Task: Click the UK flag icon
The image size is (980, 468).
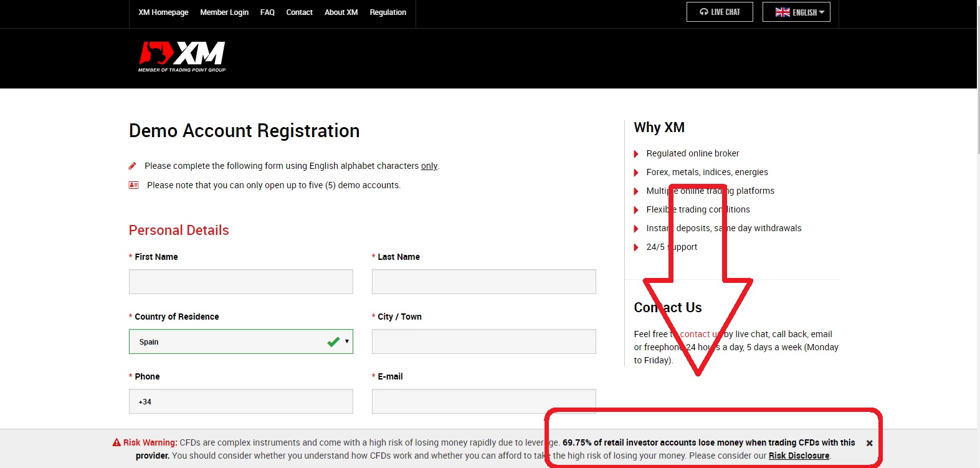Action: click(783, 12)
